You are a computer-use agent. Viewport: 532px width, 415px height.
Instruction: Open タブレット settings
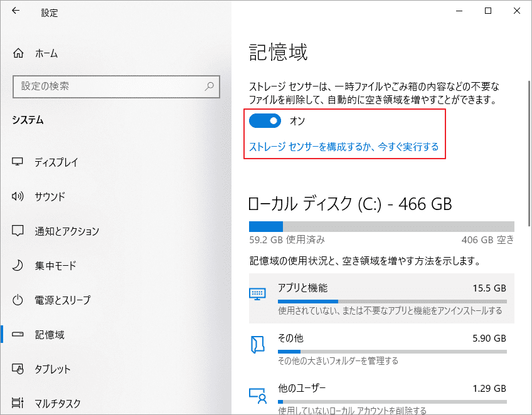(116, 369)
